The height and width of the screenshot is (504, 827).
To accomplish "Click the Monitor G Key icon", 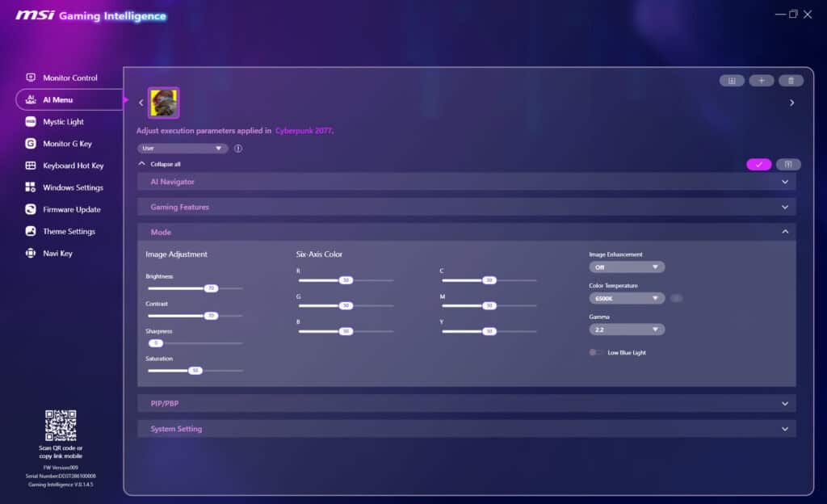I will click(x=31, y=144).
